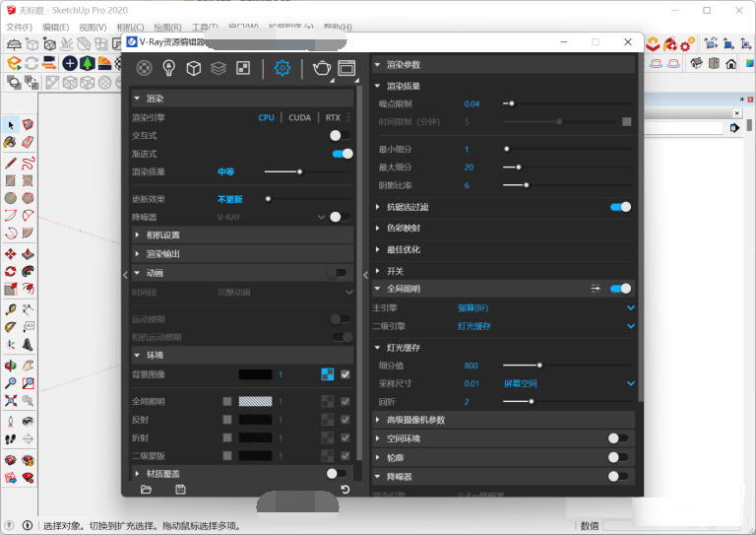Select the CPU render engine
Screen dimensions: 756x535
pyautogui.click(x=266, y=117)
